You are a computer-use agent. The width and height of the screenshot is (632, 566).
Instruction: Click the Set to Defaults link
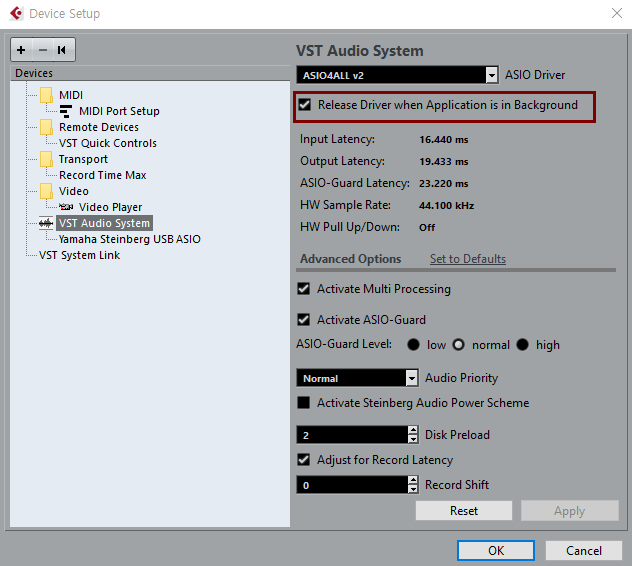(468, 259)
